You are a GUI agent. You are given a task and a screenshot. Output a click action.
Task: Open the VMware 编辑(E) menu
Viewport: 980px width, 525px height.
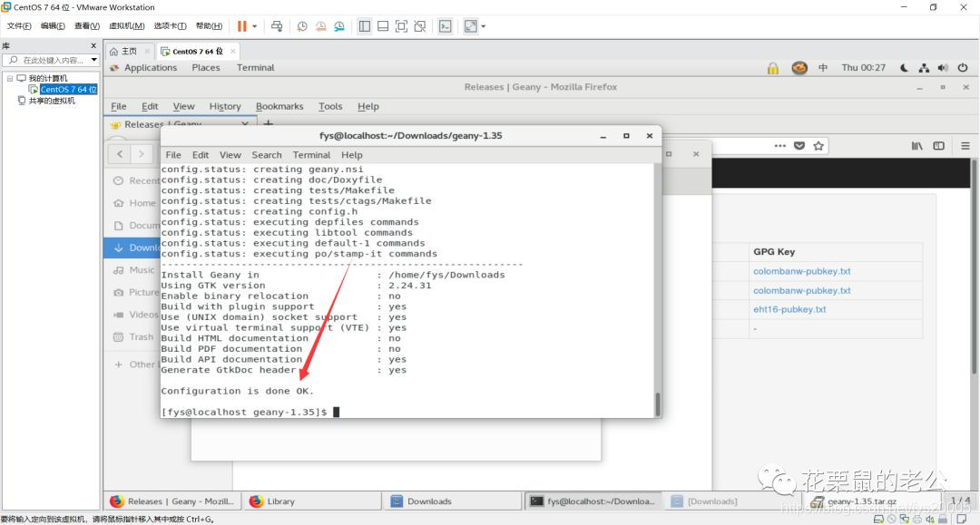coord(53,25)
